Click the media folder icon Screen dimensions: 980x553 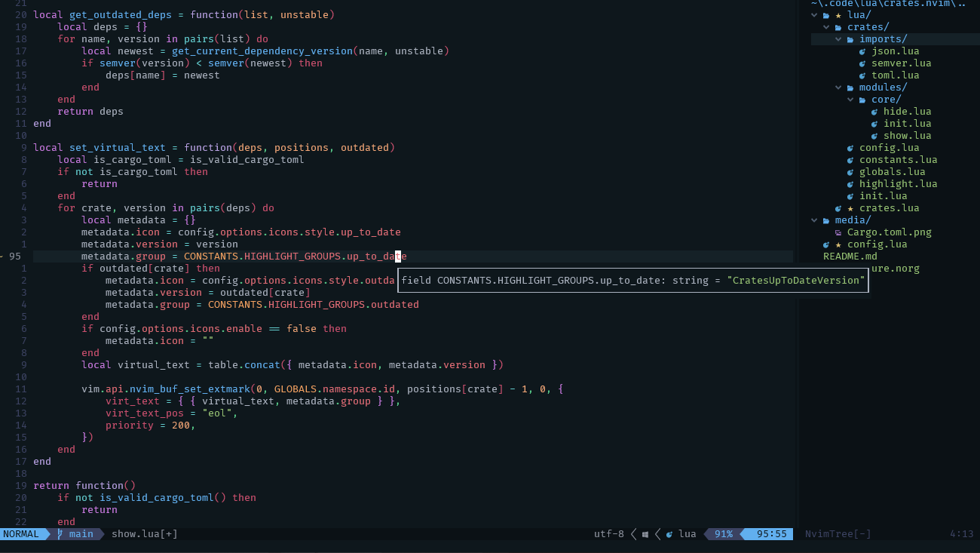(826, 220)
